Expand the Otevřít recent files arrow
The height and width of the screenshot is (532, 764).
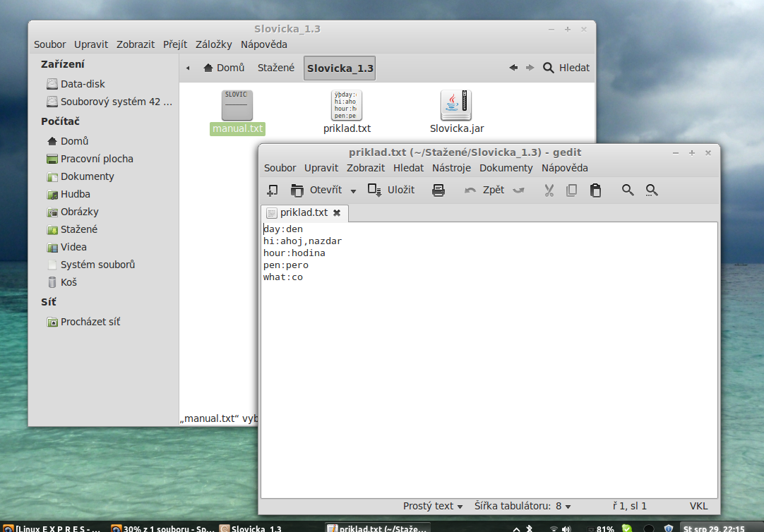tap(353, 191)
